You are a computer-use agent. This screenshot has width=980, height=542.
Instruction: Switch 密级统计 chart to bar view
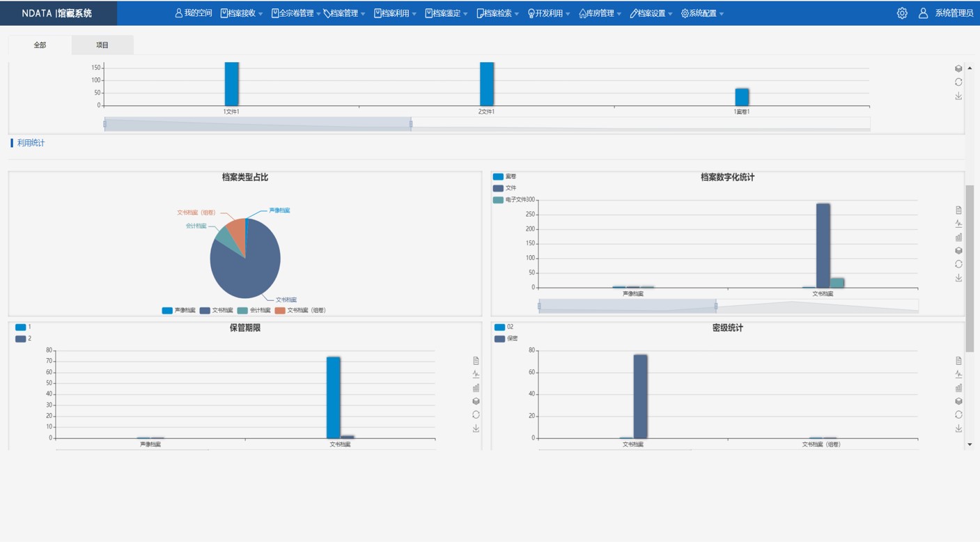958,388
